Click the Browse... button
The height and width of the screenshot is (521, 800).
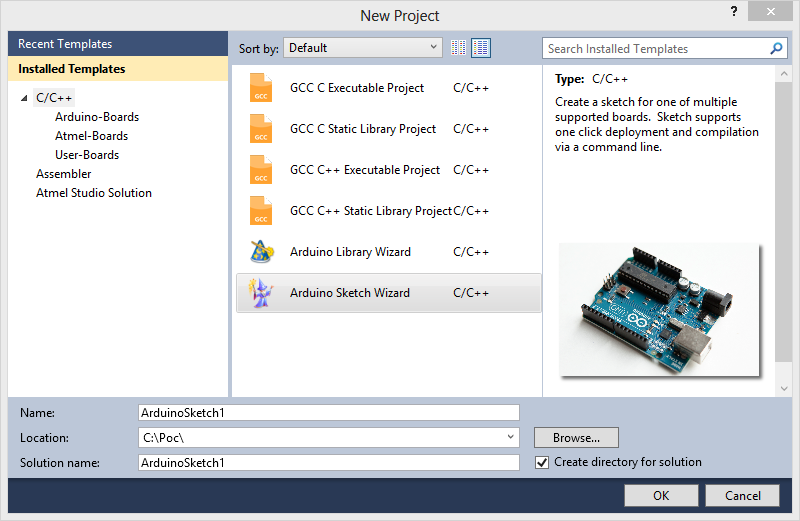(576, 438)
